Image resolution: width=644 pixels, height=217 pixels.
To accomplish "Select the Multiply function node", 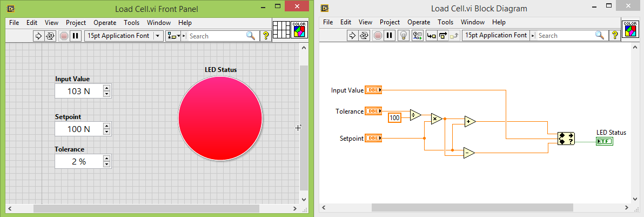I will (x=436, y=119).
